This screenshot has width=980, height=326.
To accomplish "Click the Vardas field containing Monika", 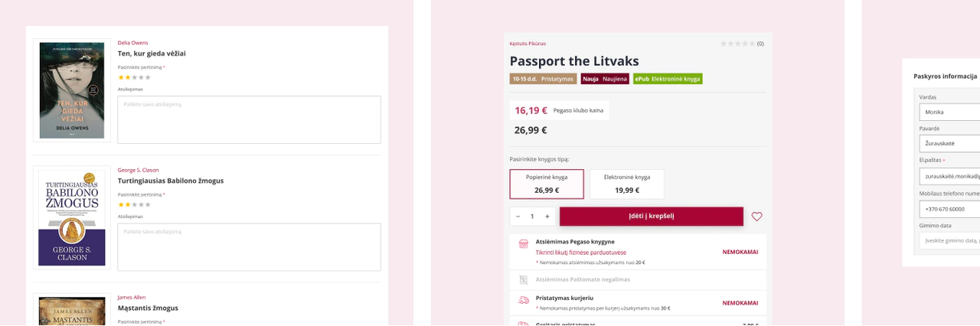I will pyautogui.click(x=949, y=112).
